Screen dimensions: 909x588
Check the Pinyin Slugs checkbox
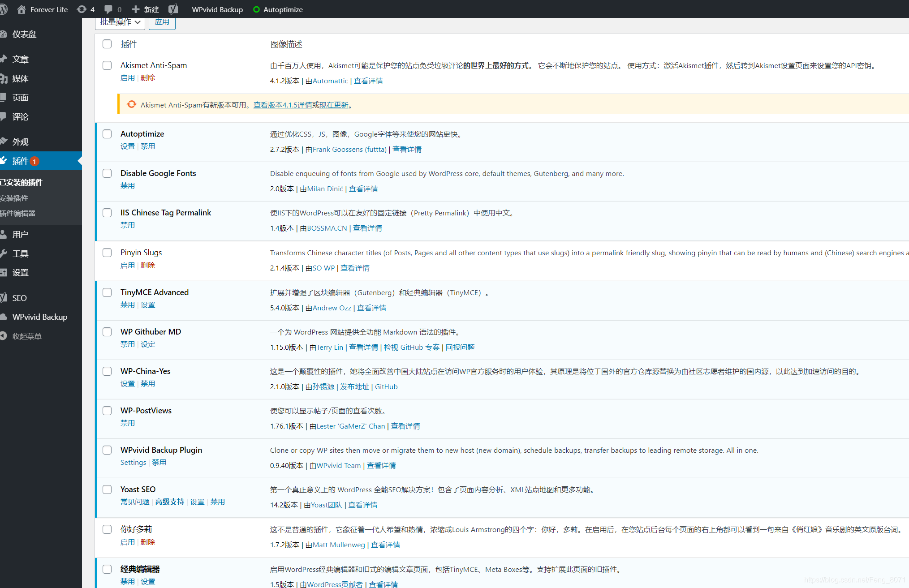(107, 253)
